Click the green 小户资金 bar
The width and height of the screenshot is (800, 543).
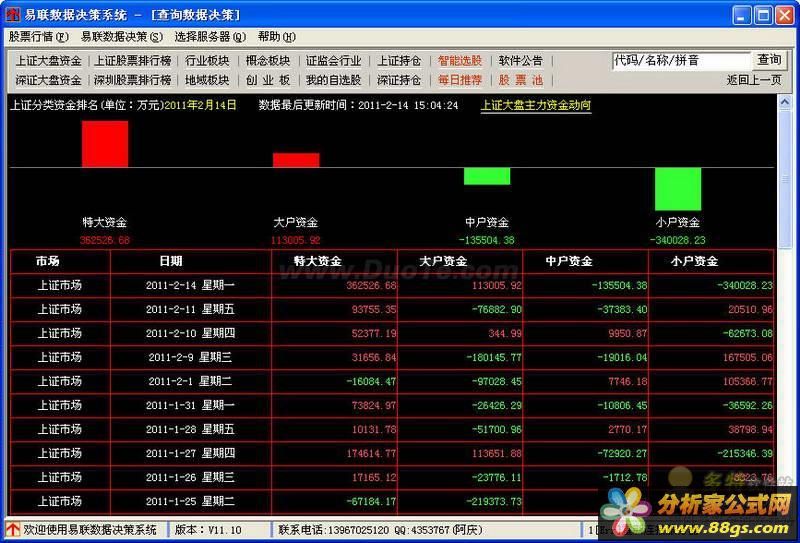[x=678, y=189]
